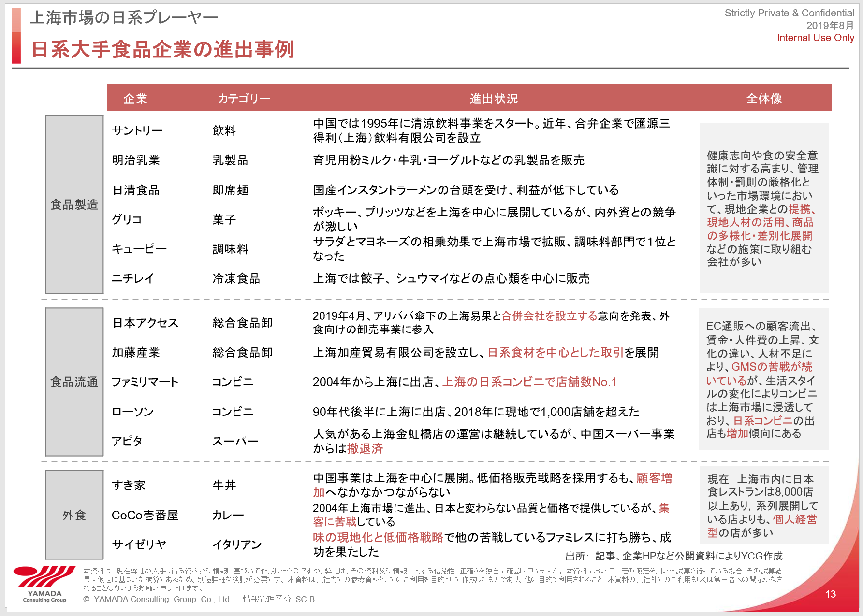Select the category cell 牛丼
This screenshot has width=863, height=616.
click(224, 485)
